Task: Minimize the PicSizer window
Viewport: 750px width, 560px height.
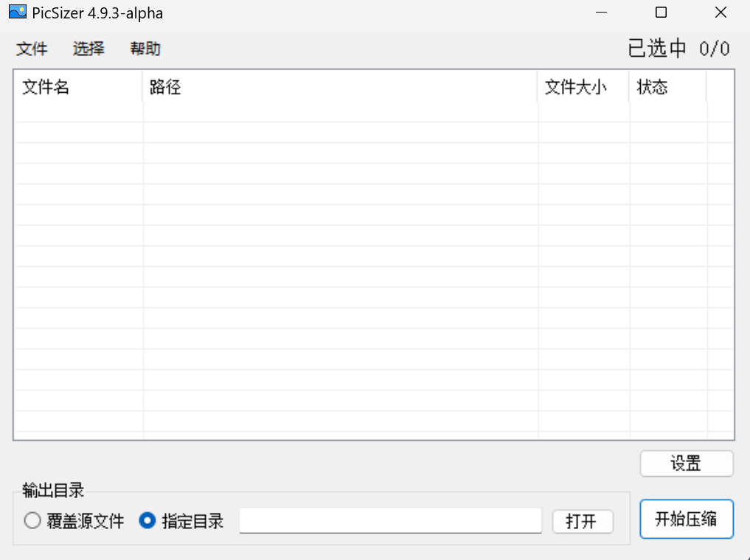Action: (x=601, y=13)
